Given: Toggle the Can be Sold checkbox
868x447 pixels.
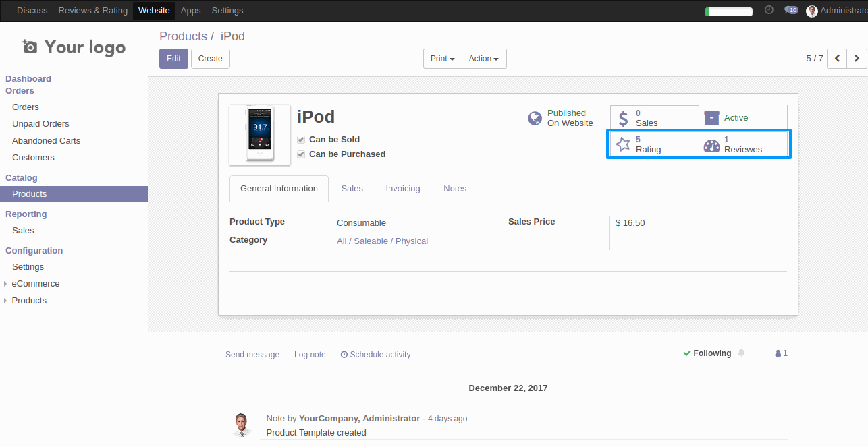Looking at the screenshot, I should click(x=301, y=140).
